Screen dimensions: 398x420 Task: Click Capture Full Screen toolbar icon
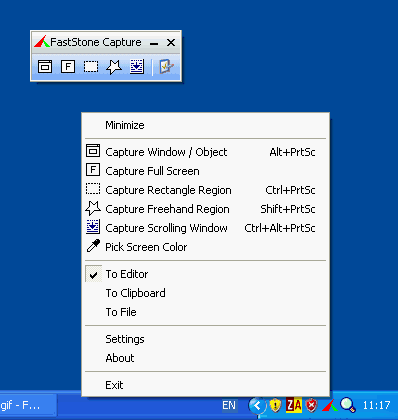(68, 67)
